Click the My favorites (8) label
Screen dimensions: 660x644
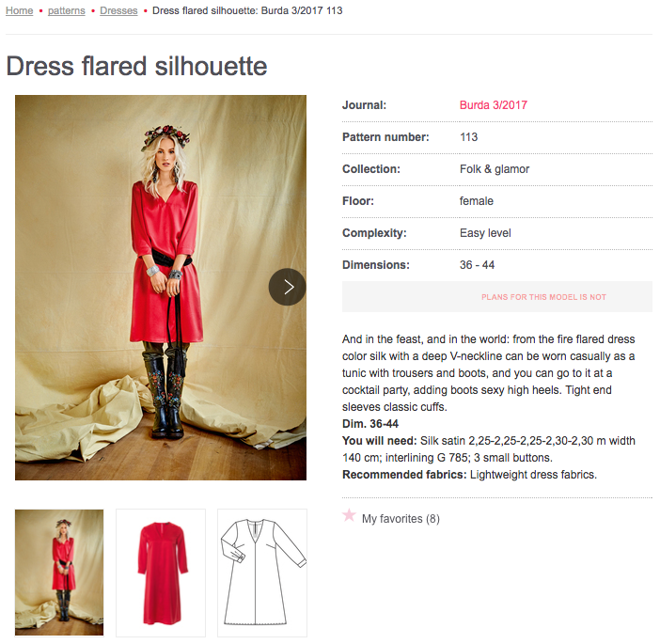coord(401,519)
